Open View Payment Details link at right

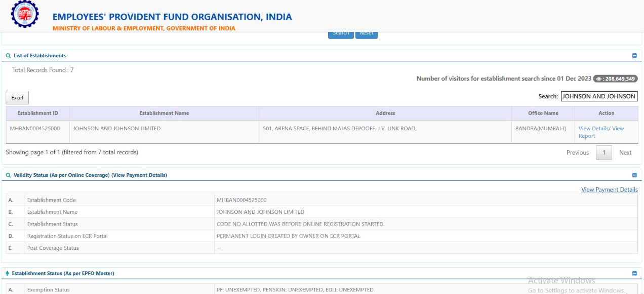tap(609, 190)
